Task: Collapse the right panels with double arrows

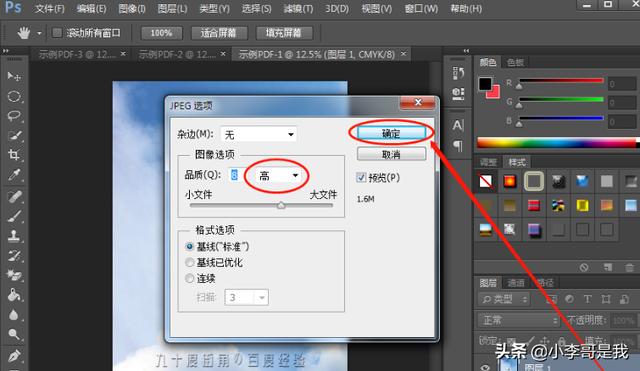Action: click(x=466, y=51)
